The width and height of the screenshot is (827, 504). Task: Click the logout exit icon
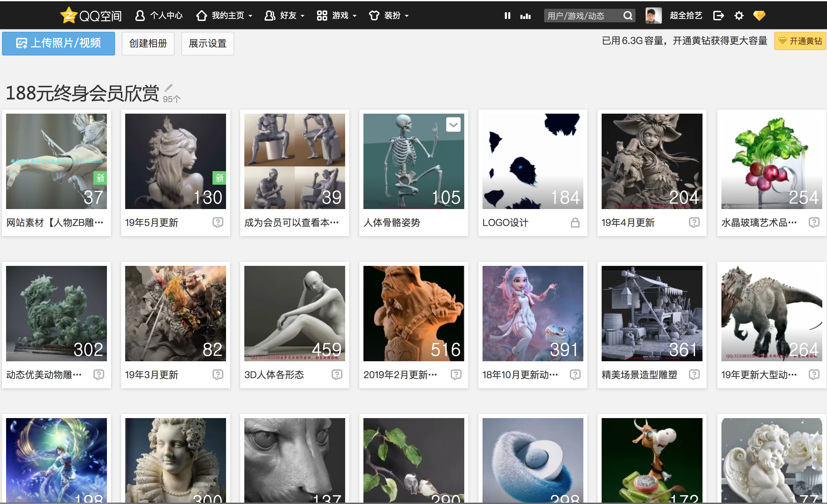coord(718,16)
